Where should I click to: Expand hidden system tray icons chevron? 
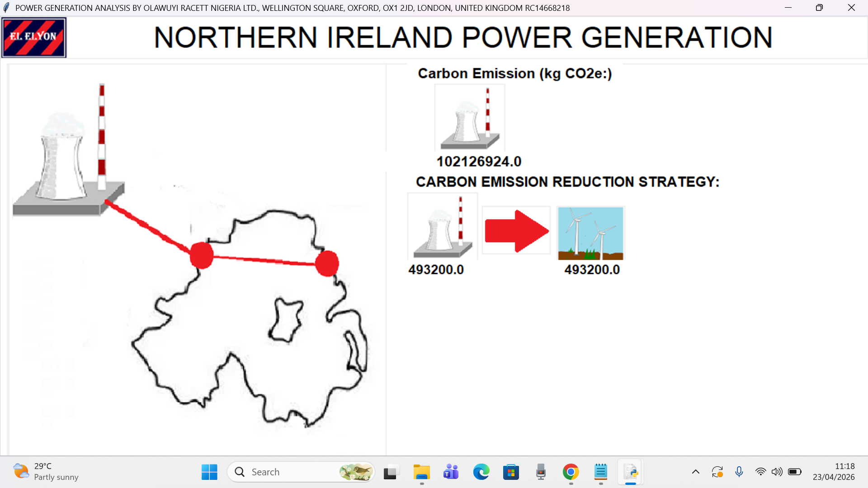point(695,472)
